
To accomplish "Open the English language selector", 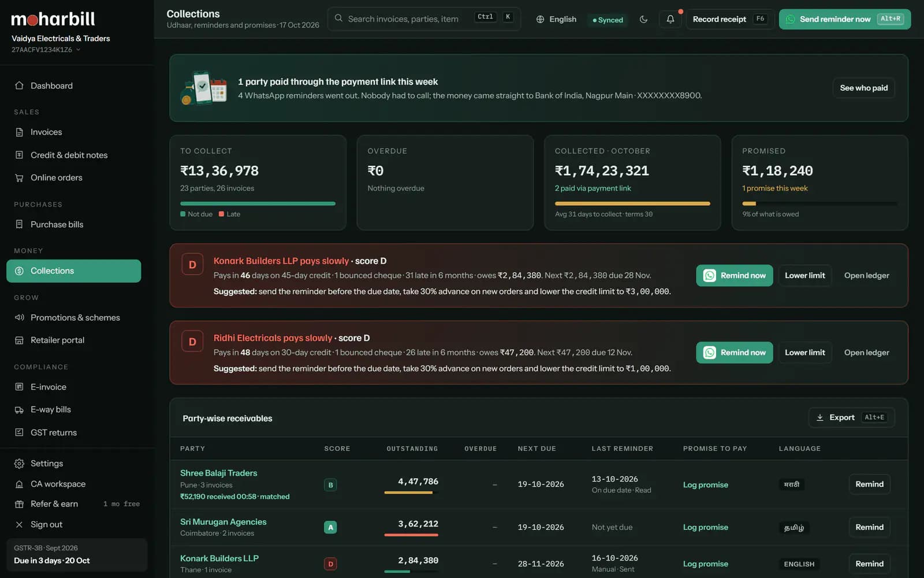I will click(556, 19).
